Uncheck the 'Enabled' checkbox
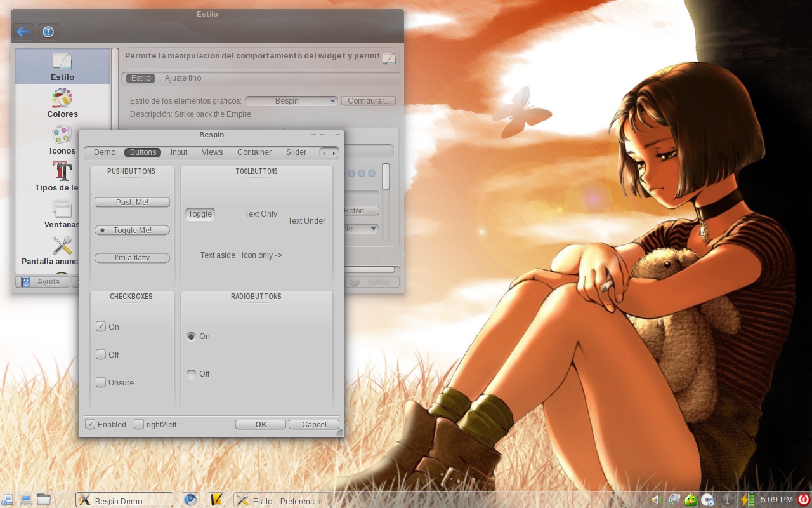 tap(90, 424)
